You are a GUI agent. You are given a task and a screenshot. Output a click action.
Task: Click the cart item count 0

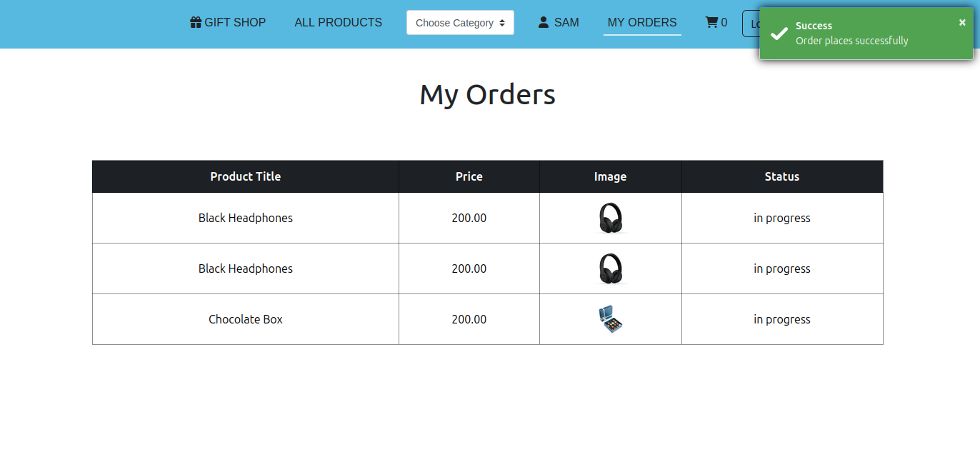click(724, 23)
